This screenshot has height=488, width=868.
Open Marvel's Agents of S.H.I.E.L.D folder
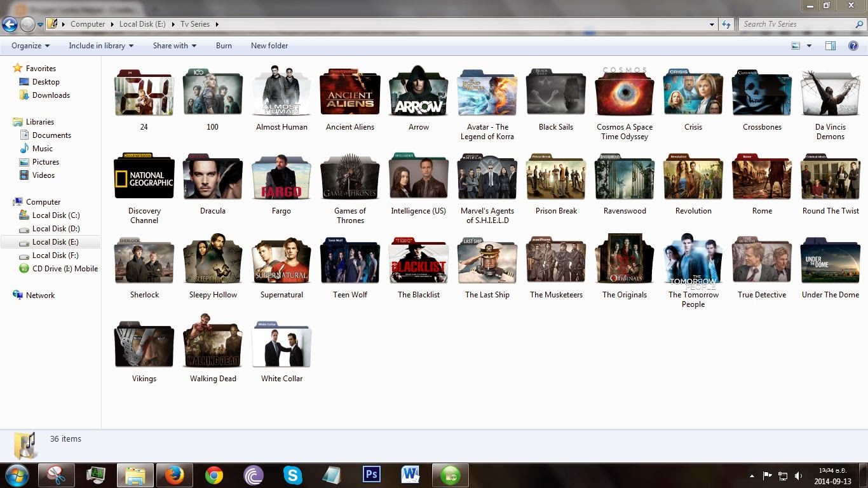[x=487, y=177]
